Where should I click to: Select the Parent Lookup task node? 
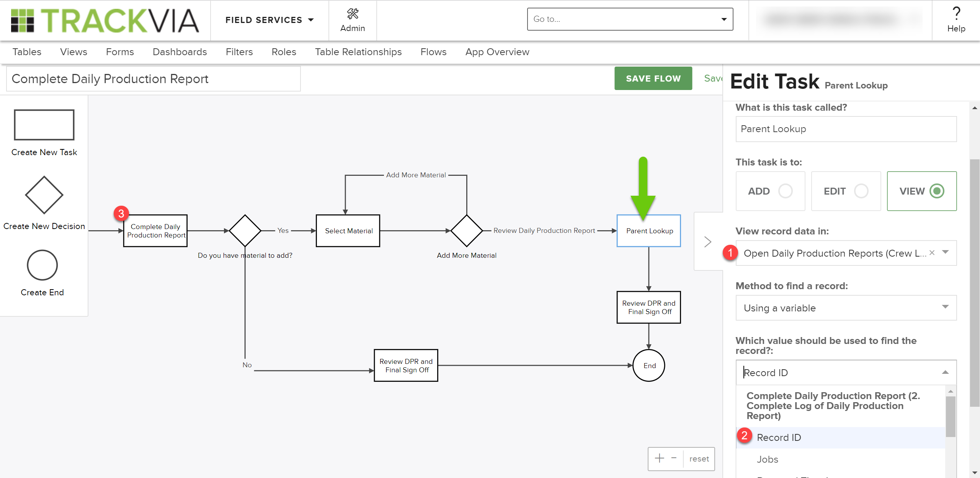pos(649,231)
